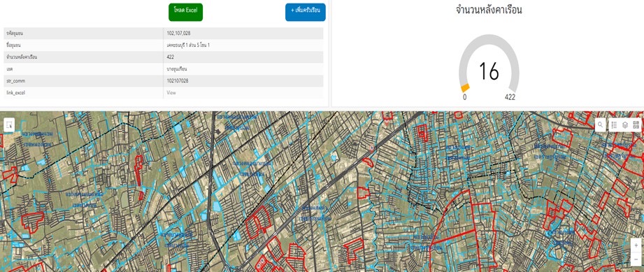This screenshot has height=272, width=644.
Task: Select the community name value cell
Action: click(x=243, y=45)
